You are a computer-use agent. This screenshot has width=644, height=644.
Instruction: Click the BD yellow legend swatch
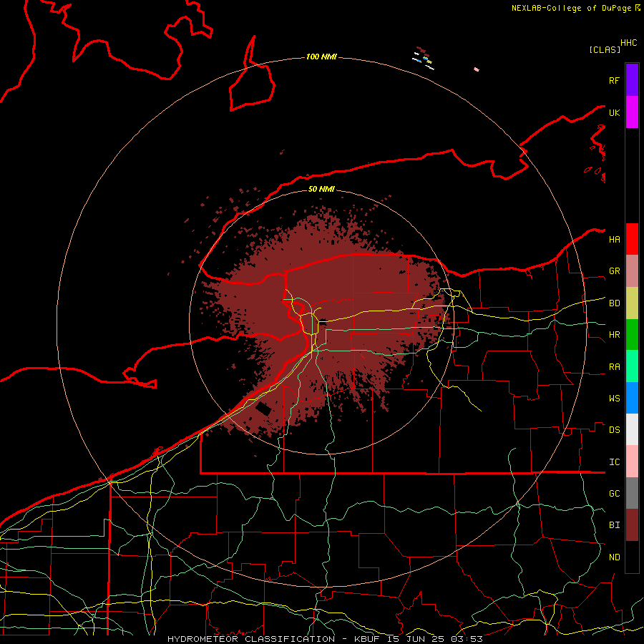(x=632, y=303)
